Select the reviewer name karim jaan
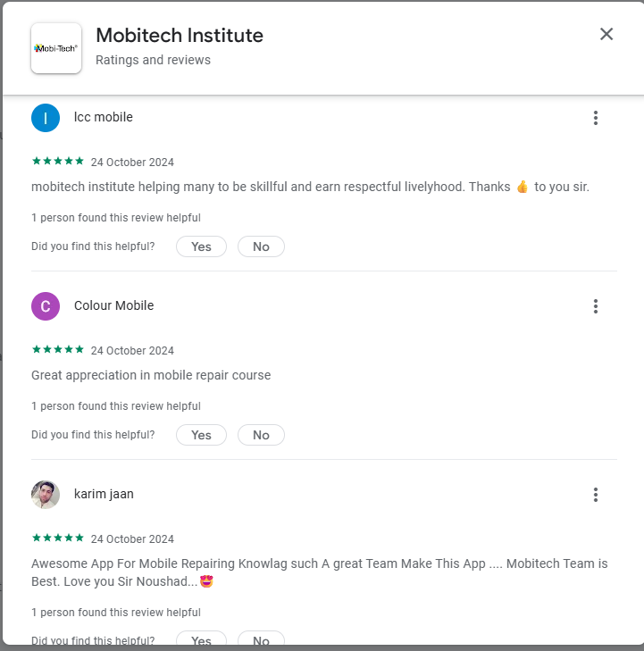644x651 pixels. (104, 494)
